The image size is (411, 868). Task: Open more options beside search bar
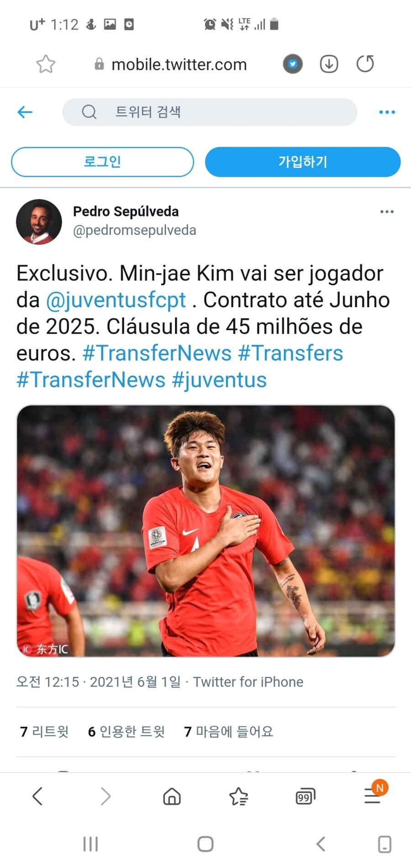pos(387,112)
